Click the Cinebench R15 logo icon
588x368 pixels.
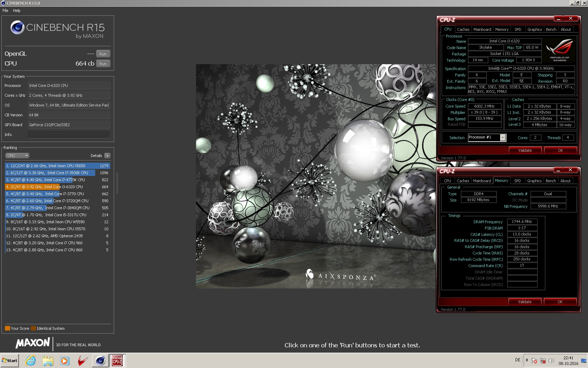17,27
